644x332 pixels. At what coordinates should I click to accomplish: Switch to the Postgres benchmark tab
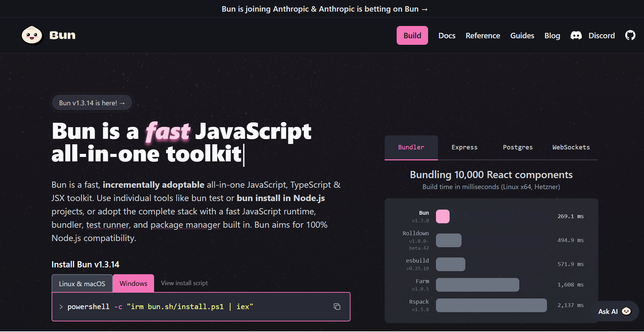(x=518, y=147)
